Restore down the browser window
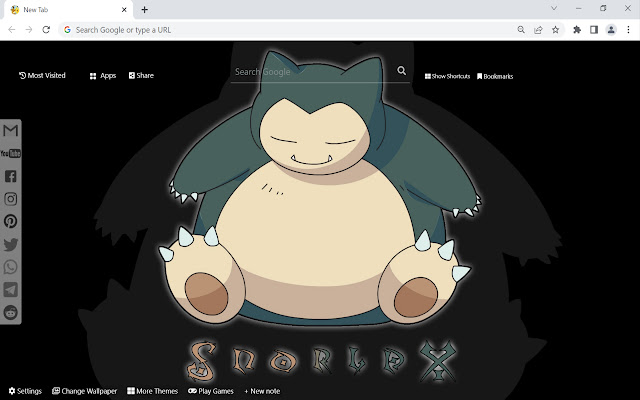Screen dimensions: 640x400 coord(603,8)
